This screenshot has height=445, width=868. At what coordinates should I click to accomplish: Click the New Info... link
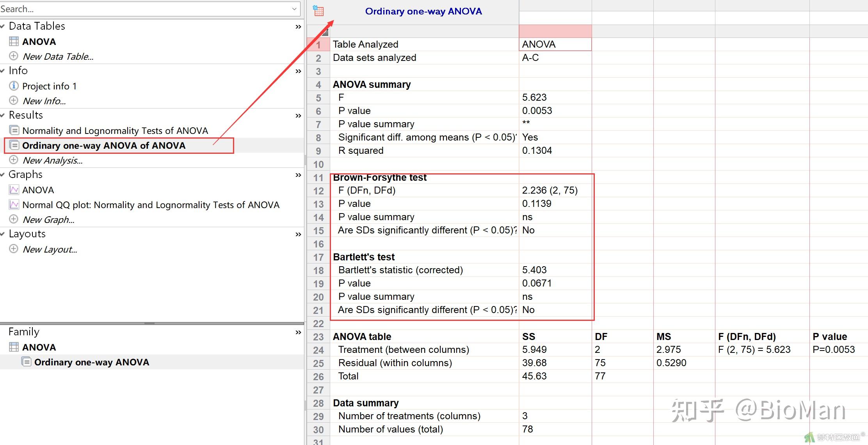pyautogui.click(x=44, y=101)
